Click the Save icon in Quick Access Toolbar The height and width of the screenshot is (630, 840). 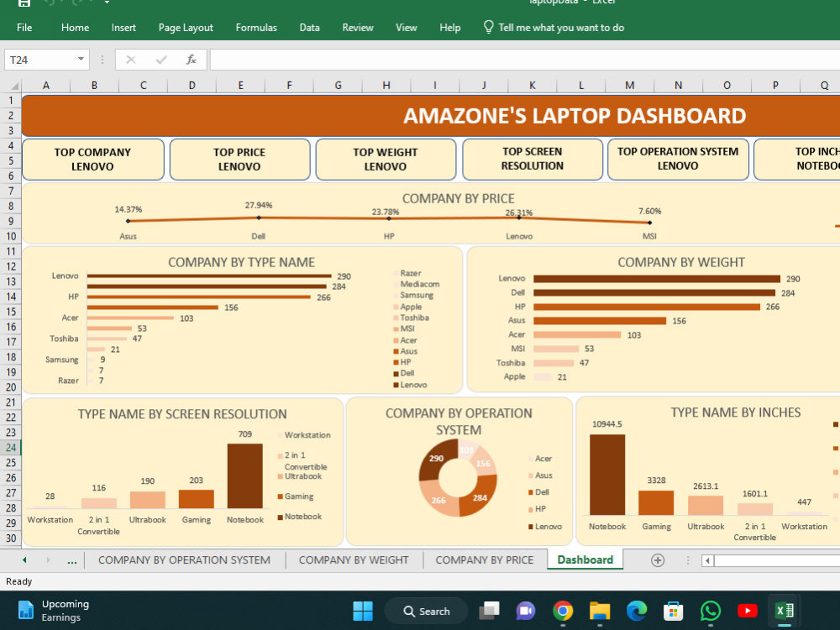(x=24, y=3)
